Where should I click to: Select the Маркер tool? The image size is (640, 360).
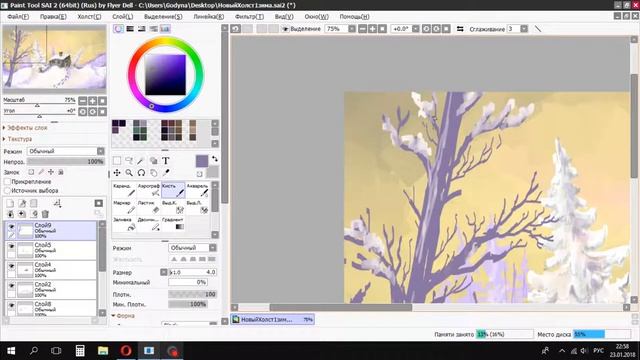pyautogui.click(x=124, y=207)
